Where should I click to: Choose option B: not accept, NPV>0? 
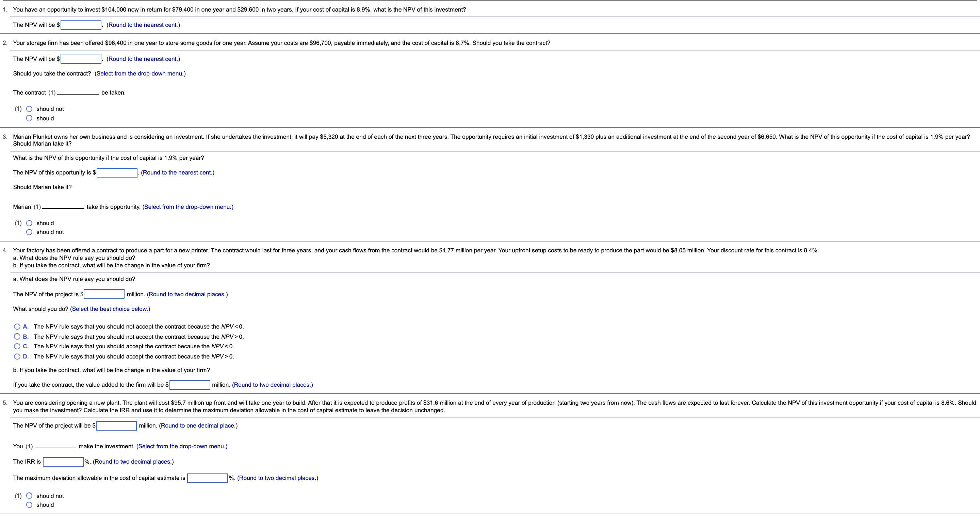pyautogui.click(x=17, y=336)
